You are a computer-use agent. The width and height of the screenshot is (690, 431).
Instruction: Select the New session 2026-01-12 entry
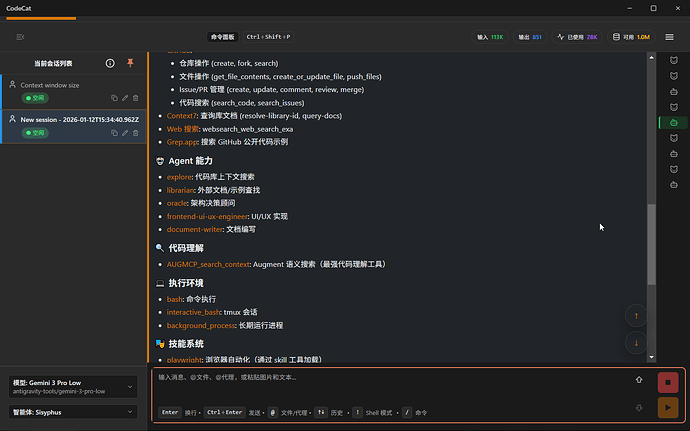coord(73,126)
